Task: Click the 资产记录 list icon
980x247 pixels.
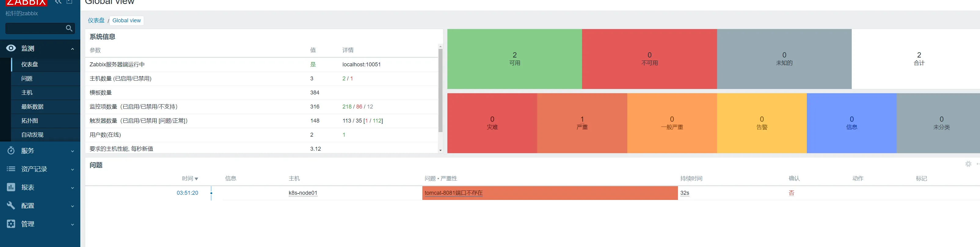Action: point(11,169)
